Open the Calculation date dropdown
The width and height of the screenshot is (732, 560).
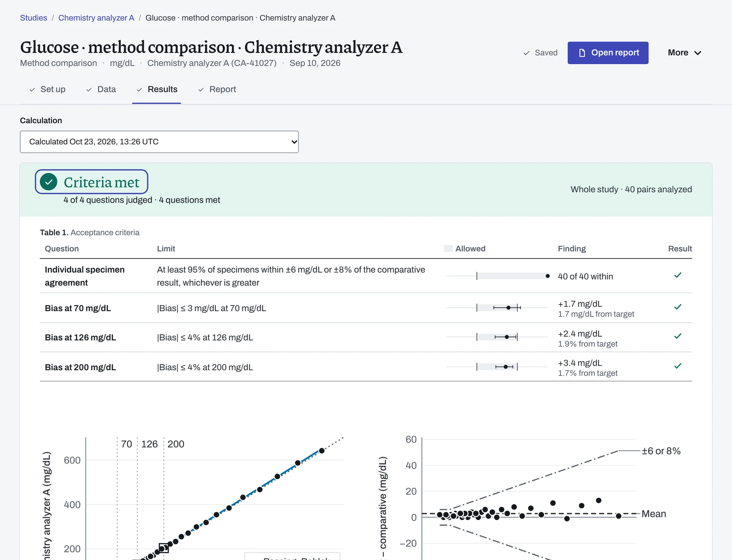pos(159,142)
